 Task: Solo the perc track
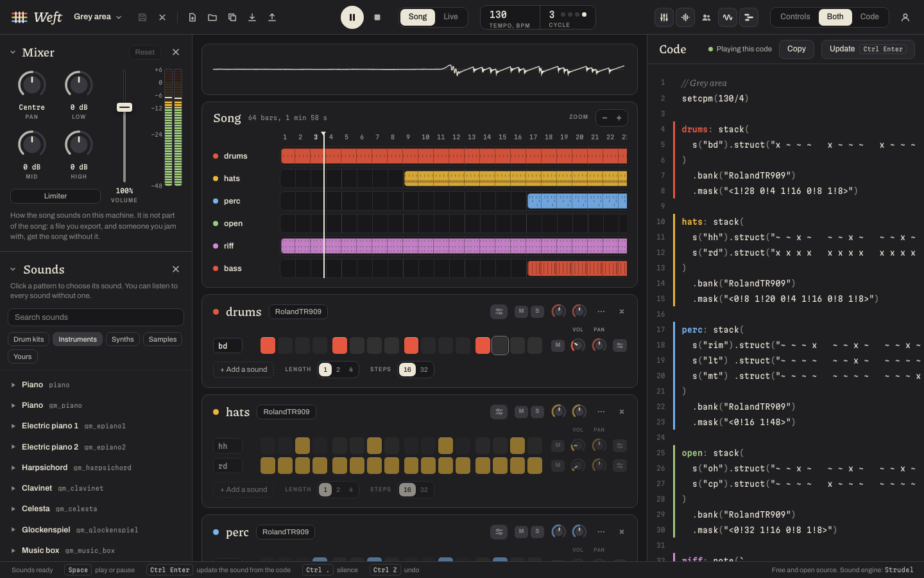538,532
